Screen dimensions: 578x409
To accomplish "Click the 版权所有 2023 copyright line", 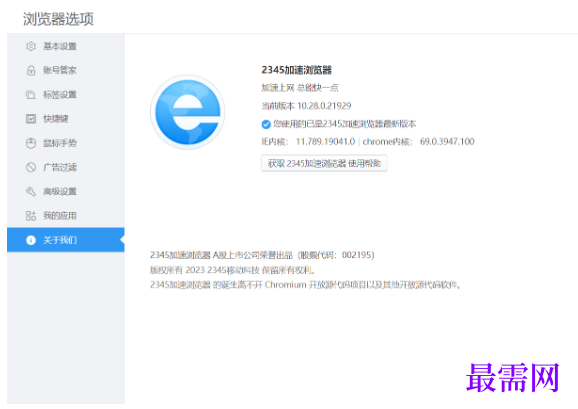I will [x=232, y=270].
